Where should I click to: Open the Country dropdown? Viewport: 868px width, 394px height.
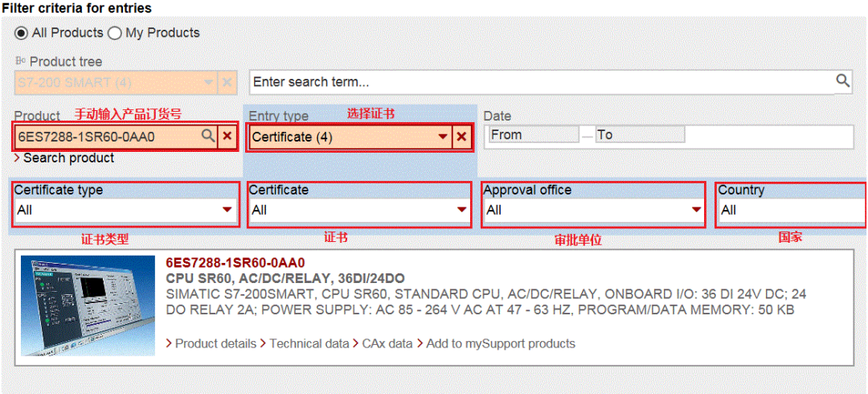tap(792, 210)
